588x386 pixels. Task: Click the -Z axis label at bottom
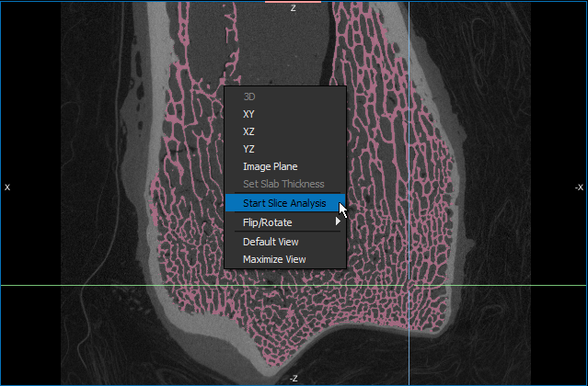click(x=293, y=378)
